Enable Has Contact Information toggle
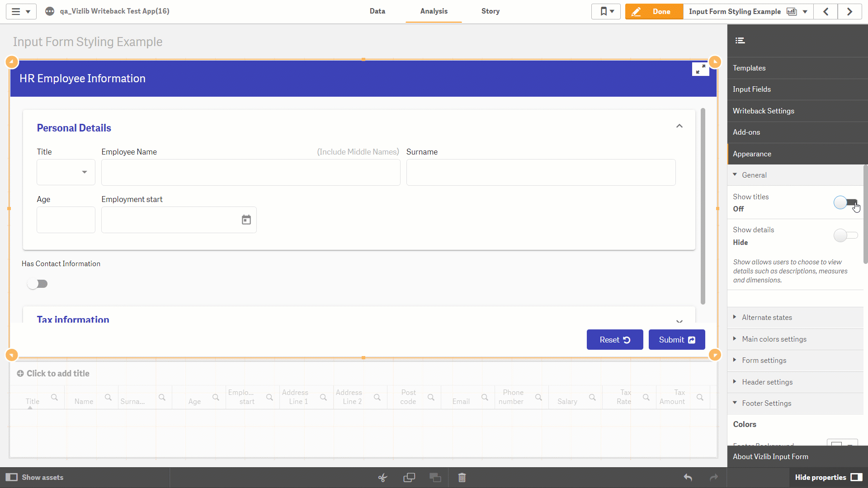Image resolution: width=868 pixels, height=488 pixels. (37, 284)
